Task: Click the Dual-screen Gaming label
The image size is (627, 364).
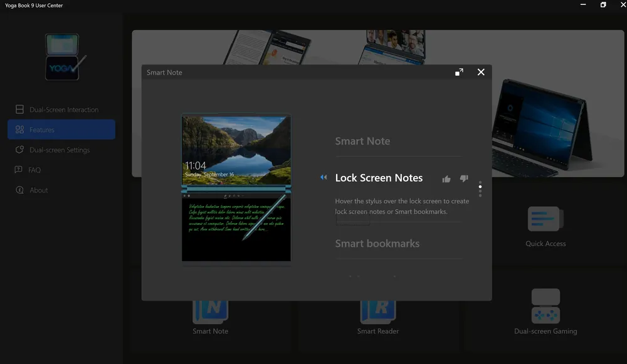Action: coord(545,331)
